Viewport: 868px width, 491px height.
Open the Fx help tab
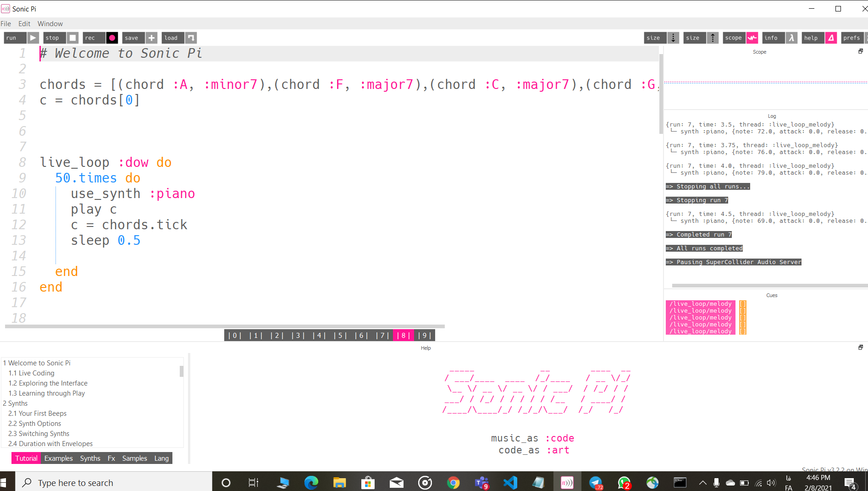click(111, 458)
